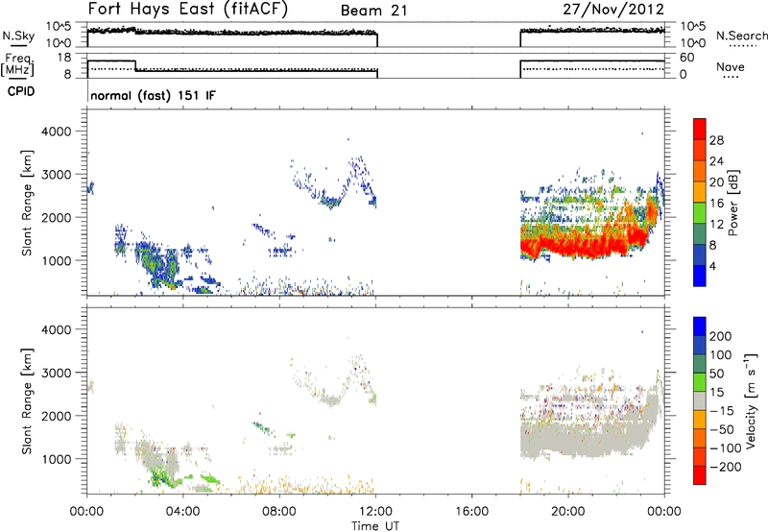The height and width of the screenshot is (532, 768).
Task: Click Slant Range [km] label of power panel
Action: click(27, 203)
